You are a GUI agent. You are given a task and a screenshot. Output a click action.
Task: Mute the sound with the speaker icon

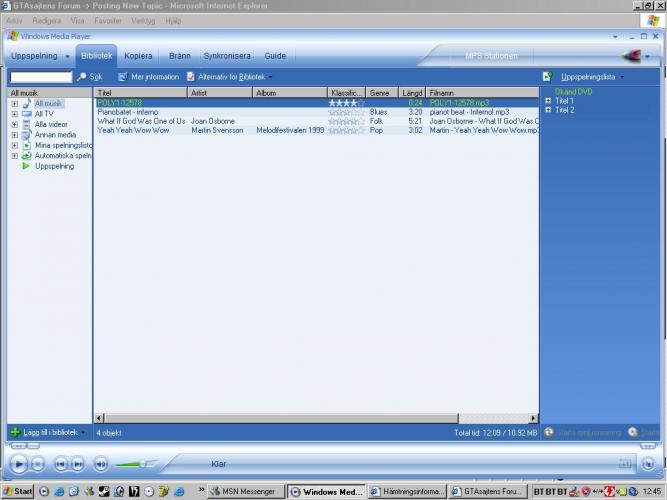(x=101, y=464)
